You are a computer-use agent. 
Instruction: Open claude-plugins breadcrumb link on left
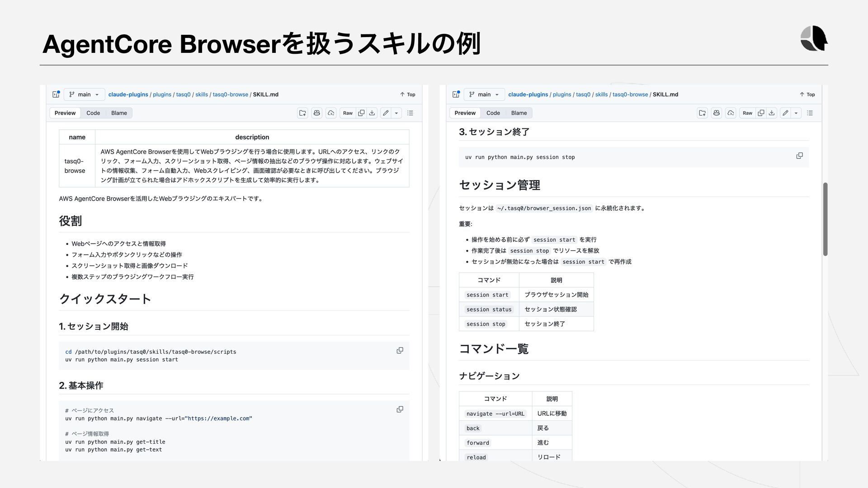pyautogui.click(x=128, y=94)
